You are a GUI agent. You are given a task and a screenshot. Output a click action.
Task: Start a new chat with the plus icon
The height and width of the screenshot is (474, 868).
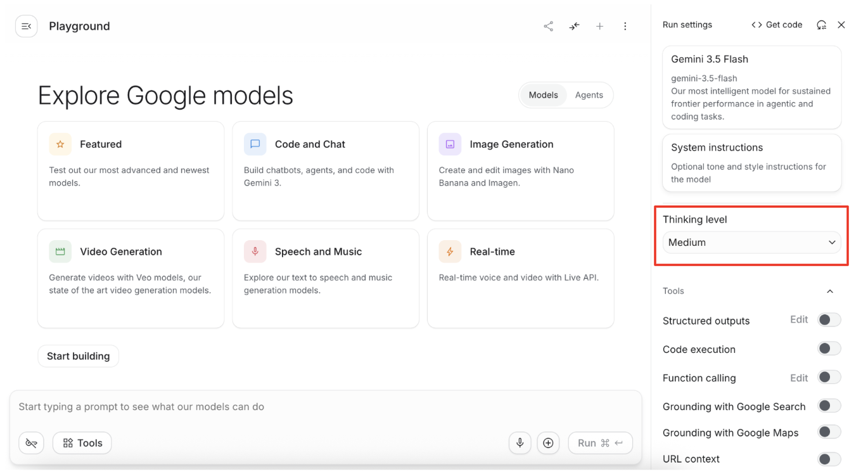[599, 26]
